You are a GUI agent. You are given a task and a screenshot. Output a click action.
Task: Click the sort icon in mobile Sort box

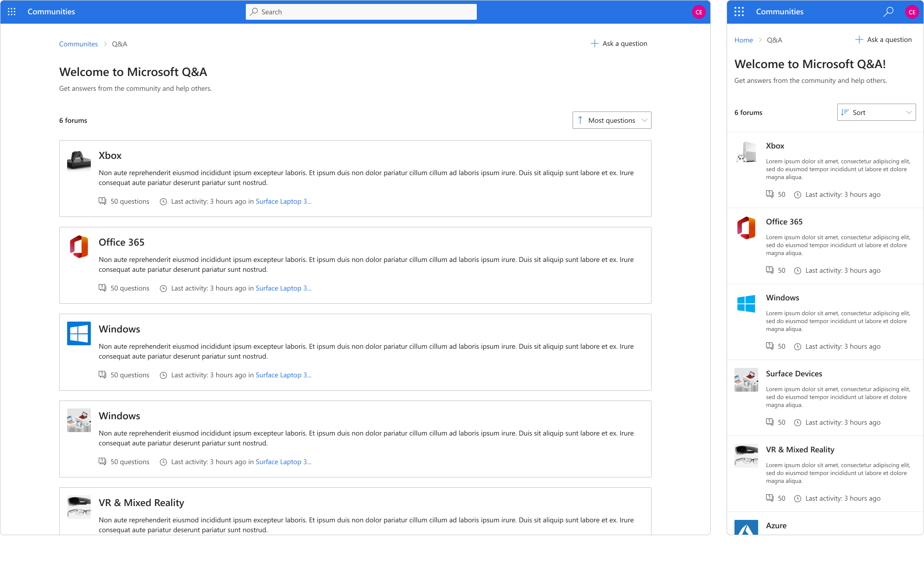tap(845, 112)
